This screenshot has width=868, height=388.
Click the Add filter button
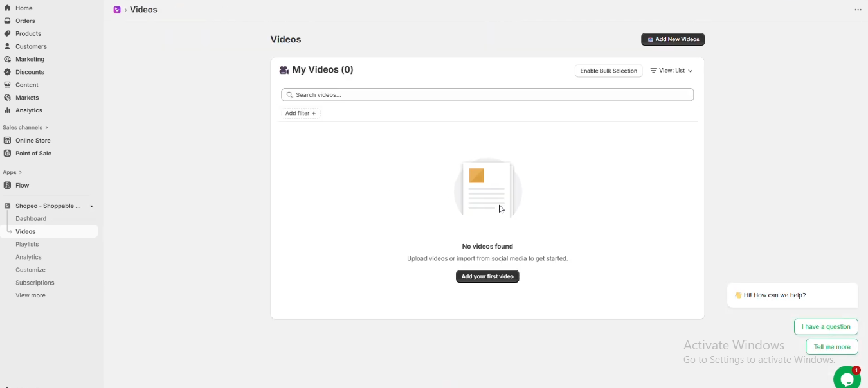click(300, 114)
